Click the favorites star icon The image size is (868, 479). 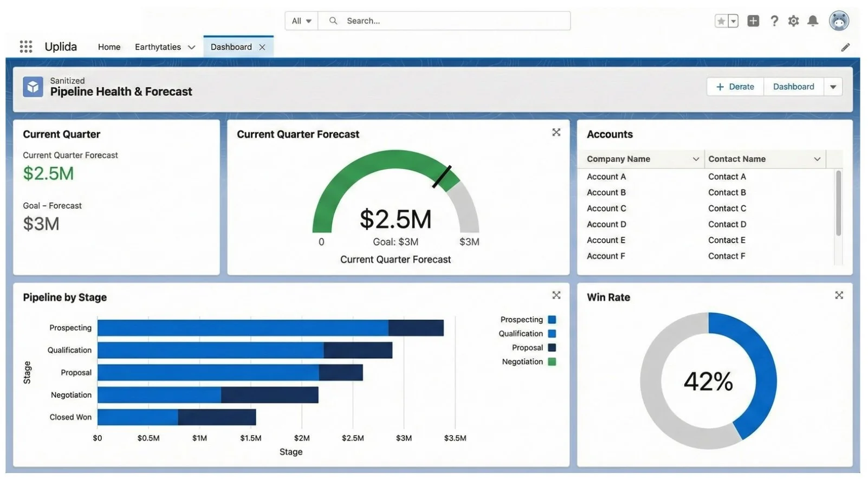coord(721,21)
